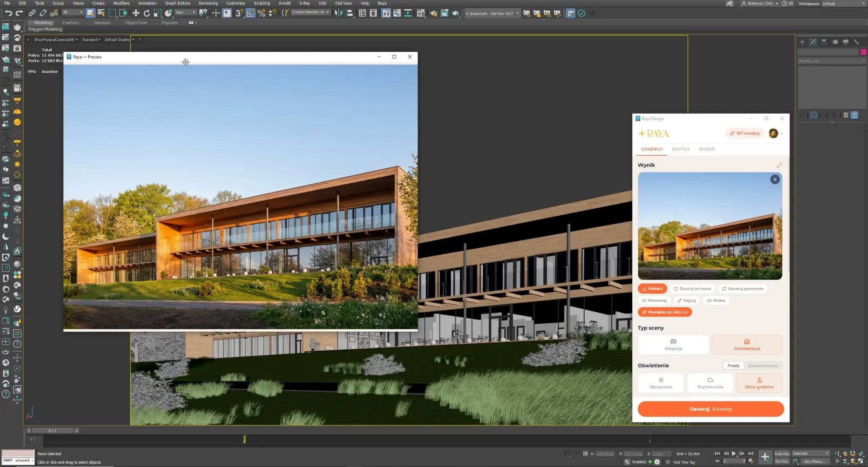The image size is (868, 467).
Task: Toggle Auto Key animation mode
Action: [x=782, y=454]
